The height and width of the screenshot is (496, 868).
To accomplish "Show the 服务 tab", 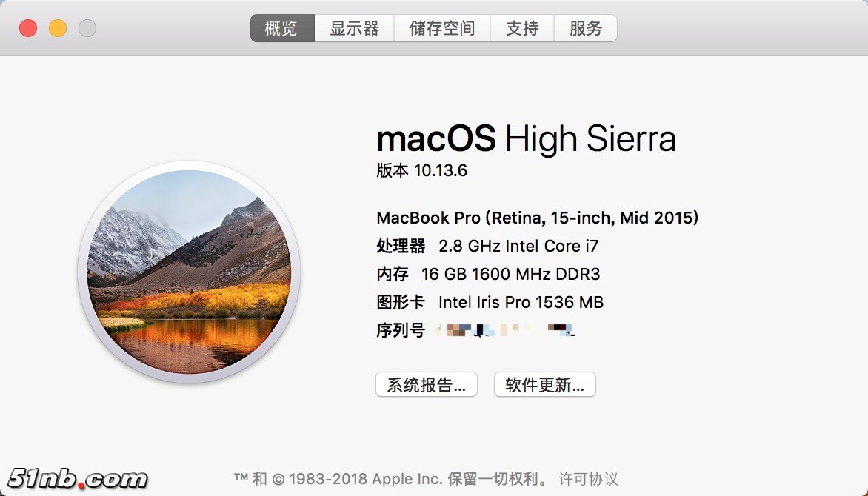I will [586, 29].
